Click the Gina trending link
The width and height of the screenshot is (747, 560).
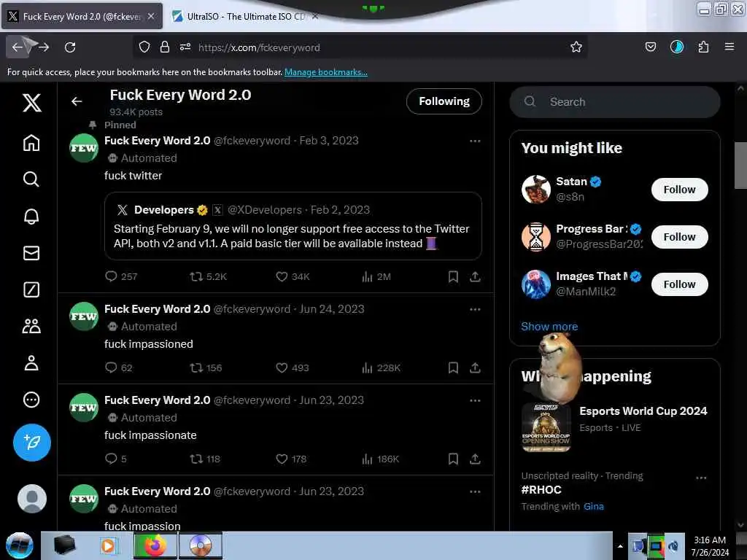pyautogui.click(x=594, y=506)
